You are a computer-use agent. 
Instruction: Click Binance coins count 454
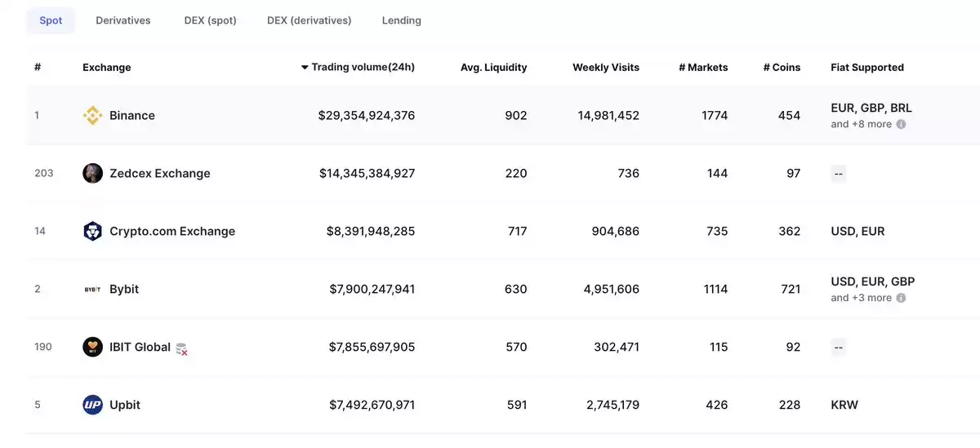[790, 115]
